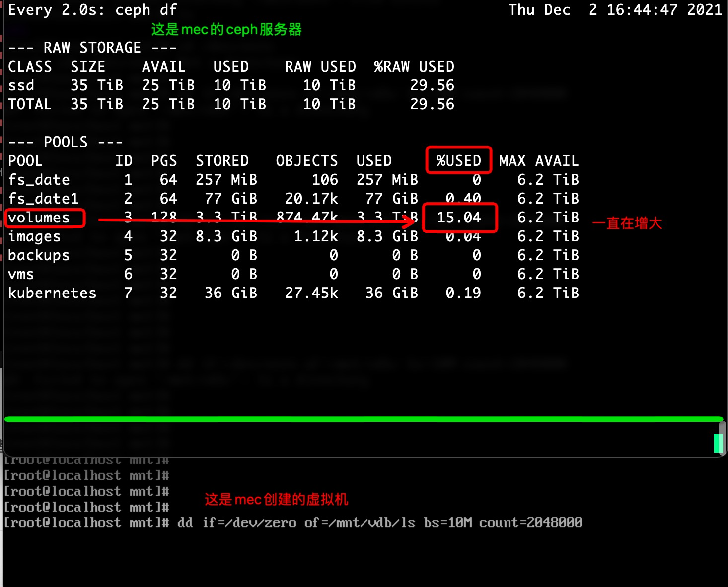Click the 15.04 %USED value for volumes
This screenshot has height=587, width=728.
tap(459, 218)
